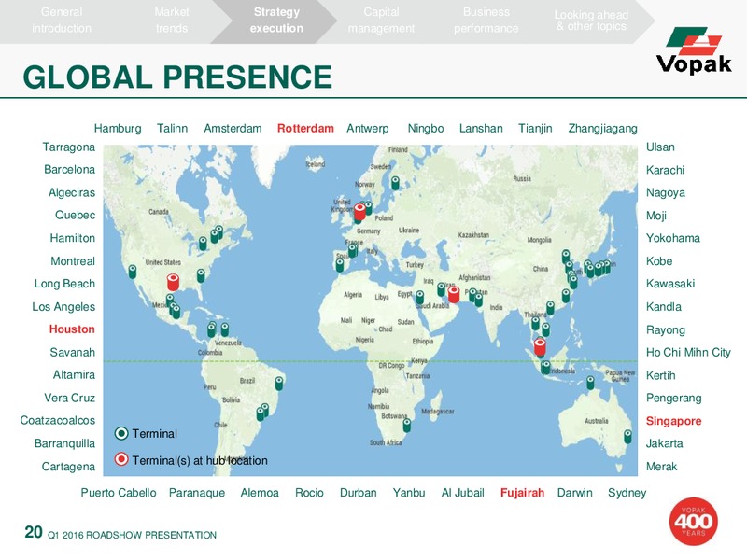The width and height of the screenshot is (747, 560).
Task: Click the Karachi label
Action: tap(665, 170)
